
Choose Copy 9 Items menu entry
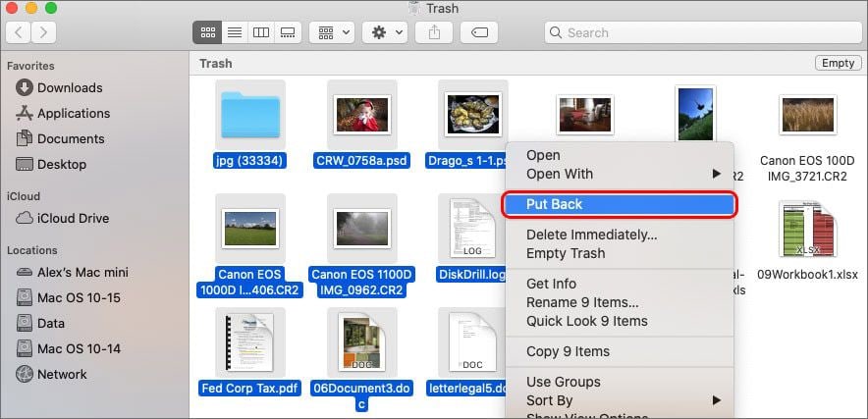click(620, 351)
